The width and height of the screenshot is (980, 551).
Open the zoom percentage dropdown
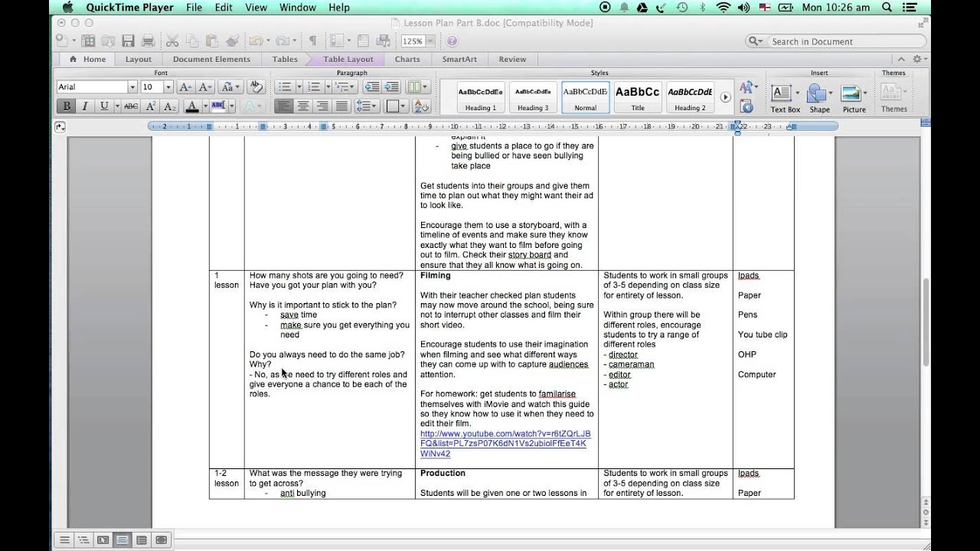pos(430,41)
